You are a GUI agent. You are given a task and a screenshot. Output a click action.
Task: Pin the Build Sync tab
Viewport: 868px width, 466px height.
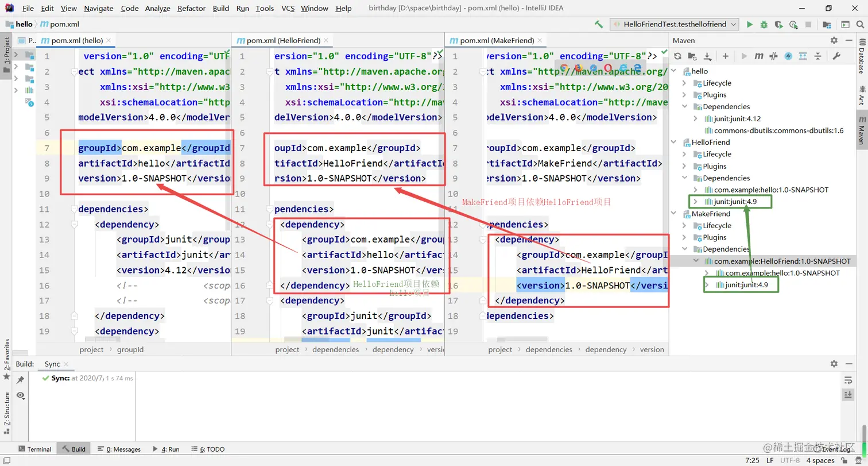pos(21,380)
